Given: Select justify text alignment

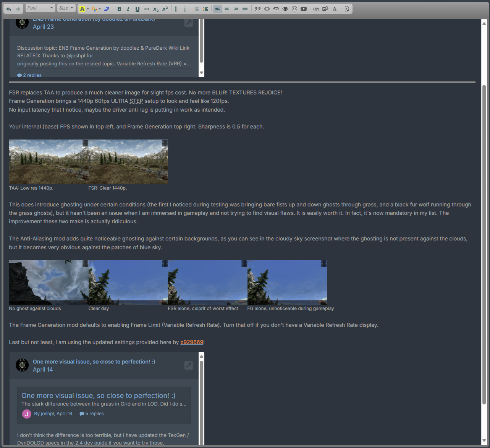Looking at the screenshot, I should point(245,9).
